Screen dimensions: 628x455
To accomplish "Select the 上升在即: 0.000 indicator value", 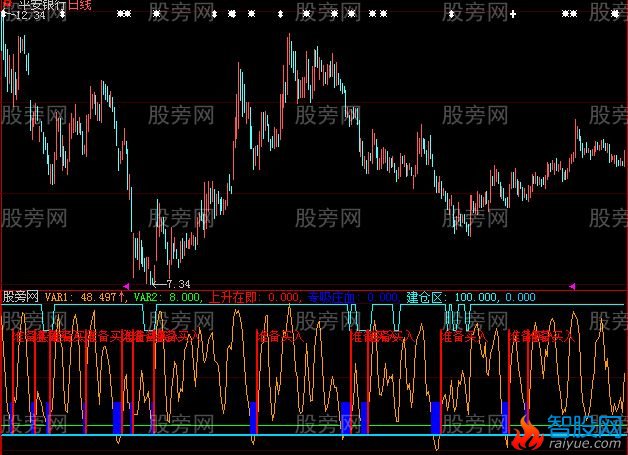I will tap(254, 297).
